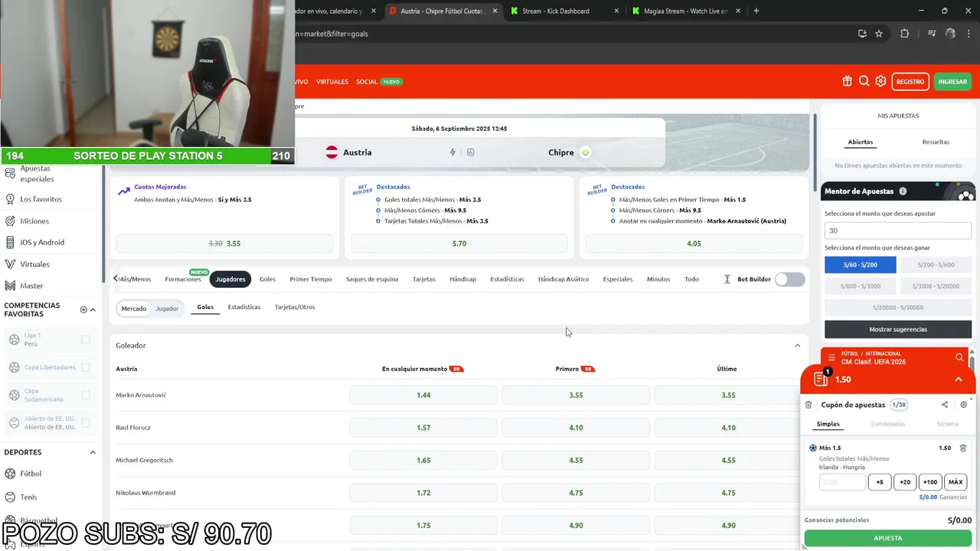980x551 pixels.
Task: Open settings gear in red header
Action: click(880, 81)
